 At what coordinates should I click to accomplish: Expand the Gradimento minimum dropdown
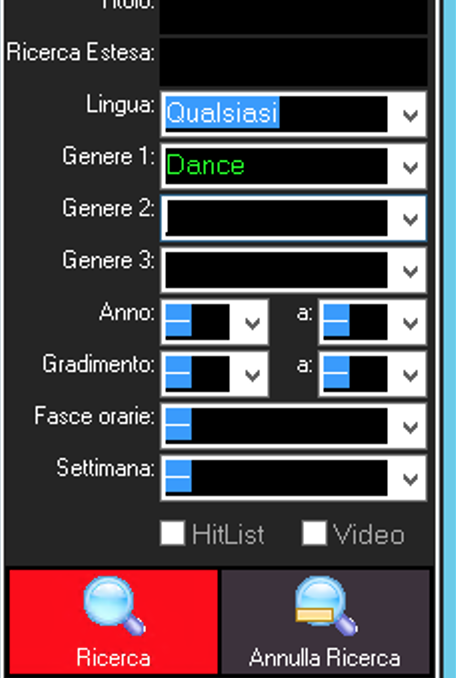[x=252, y=374]
